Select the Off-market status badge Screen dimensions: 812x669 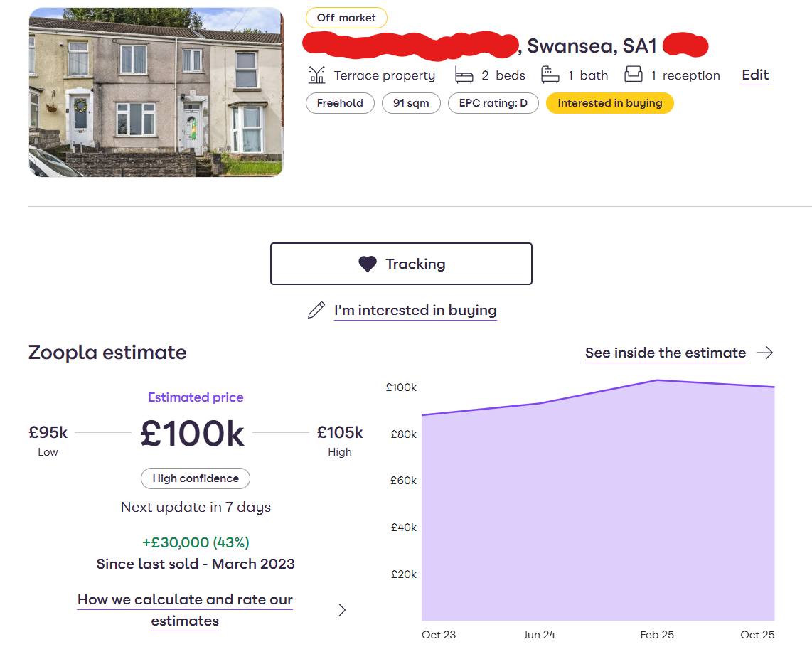[x=346, y=18]
